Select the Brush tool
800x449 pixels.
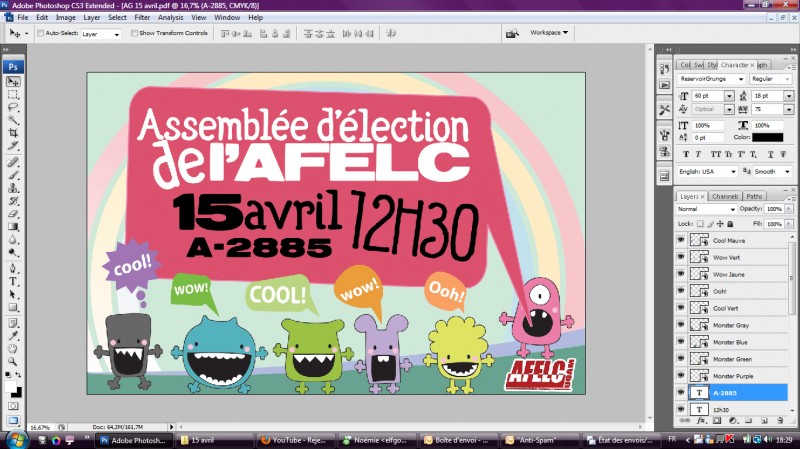click(13, 176)
